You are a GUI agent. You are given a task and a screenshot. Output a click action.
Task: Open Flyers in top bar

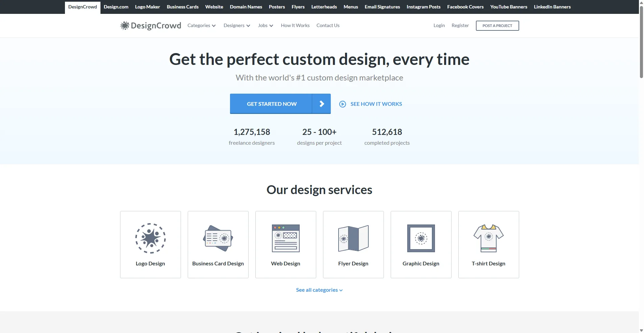pos(298,7)
